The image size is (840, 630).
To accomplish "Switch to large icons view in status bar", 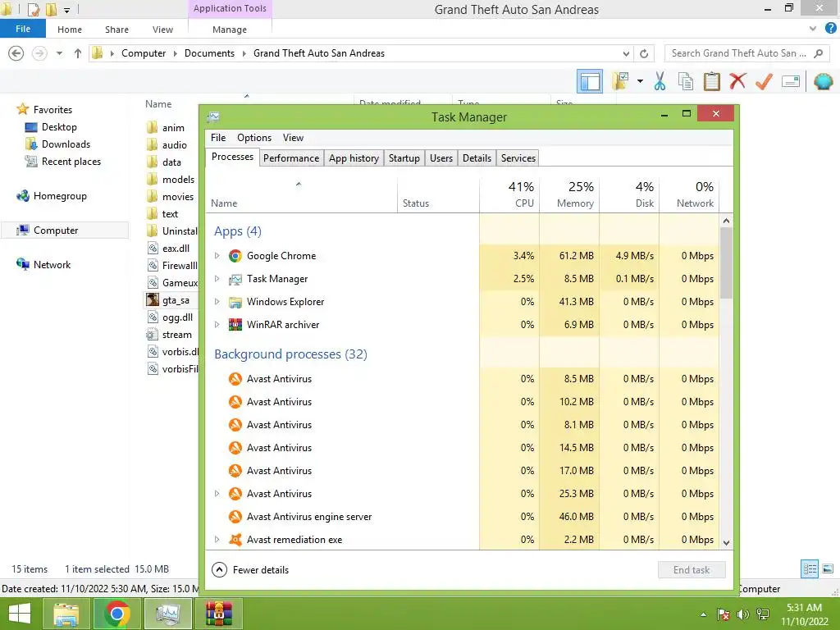I will point(828,569).
